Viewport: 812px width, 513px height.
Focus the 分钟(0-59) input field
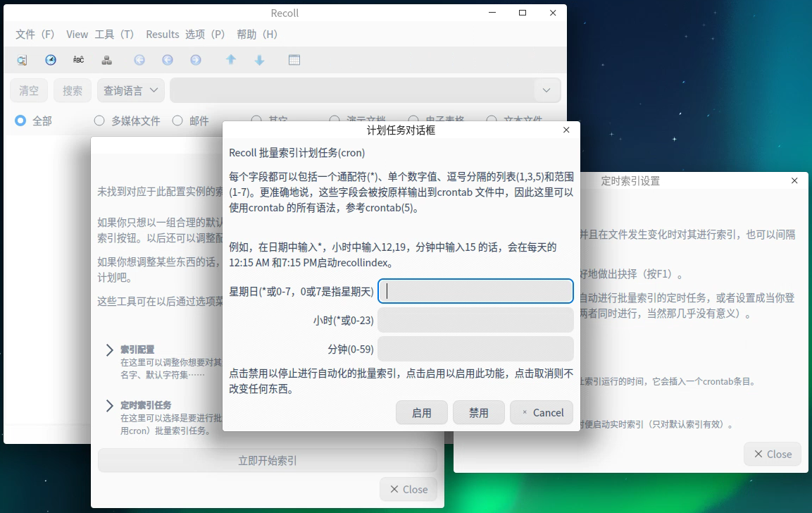point(475,350)
